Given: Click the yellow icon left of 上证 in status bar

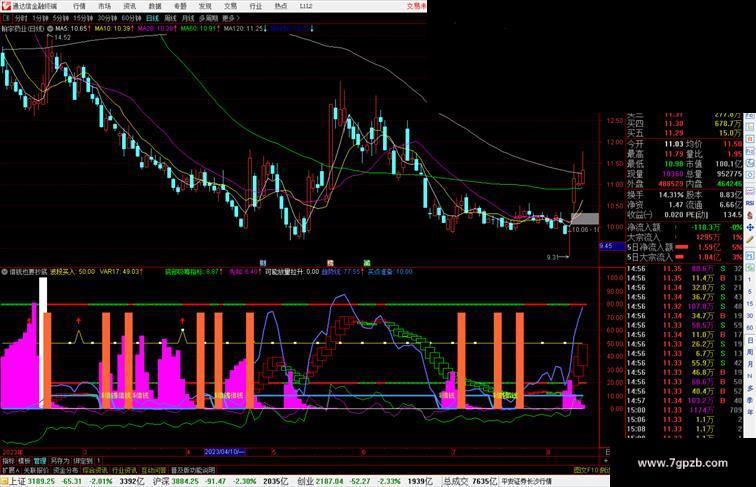Looking at the screenshot, I should [4, 481].
